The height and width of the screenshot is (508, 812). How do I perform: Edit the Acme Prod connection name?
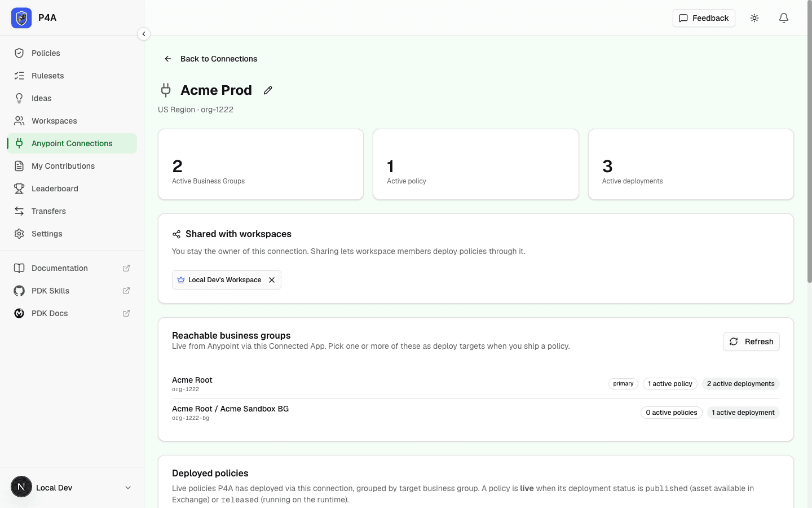point(268,90)
